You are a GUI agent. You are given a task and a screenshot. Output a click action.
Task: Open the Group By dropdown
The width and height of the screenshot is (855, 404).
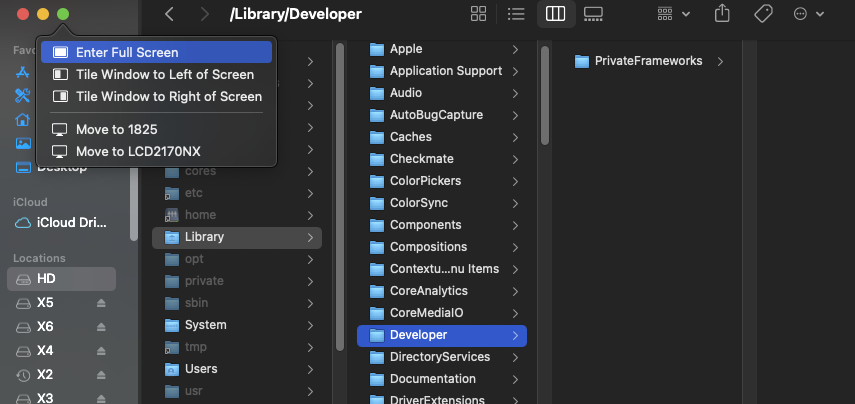pos(675,14)
